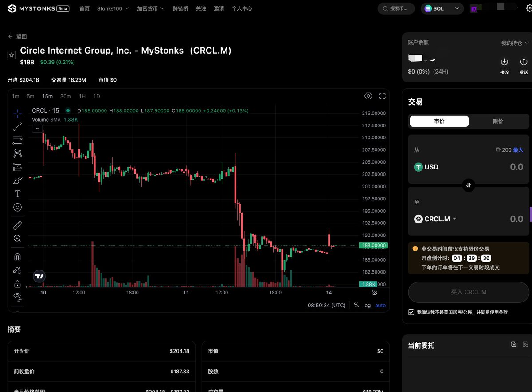Select the 30m chart interval

(66, 96)
